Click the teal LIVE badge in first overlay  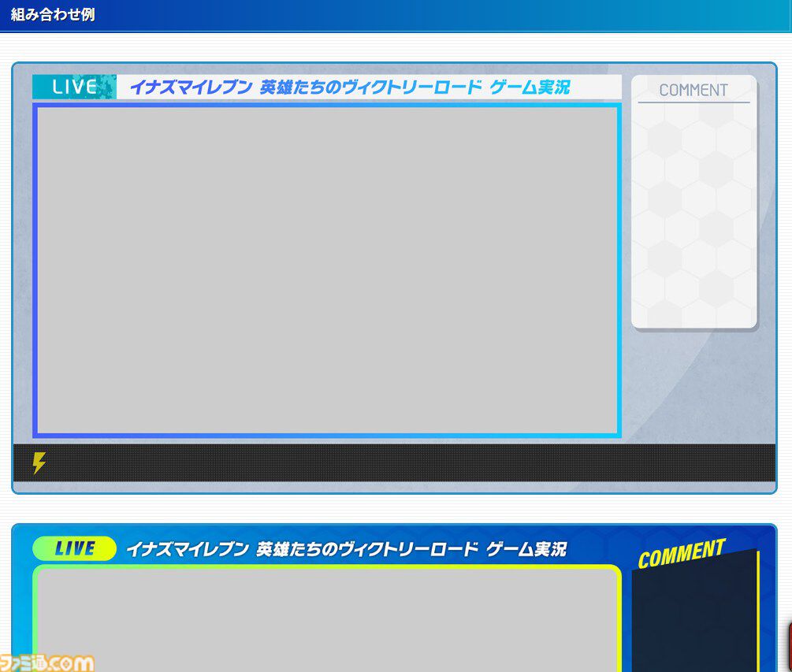click(x=74, y=87)
